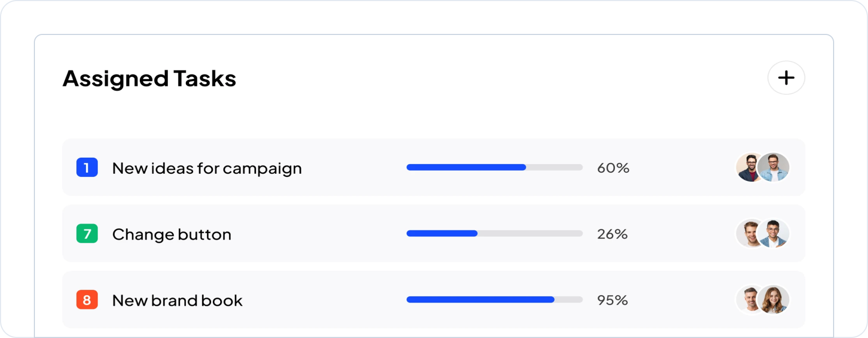Click the plus button to add task

(786, 78)
